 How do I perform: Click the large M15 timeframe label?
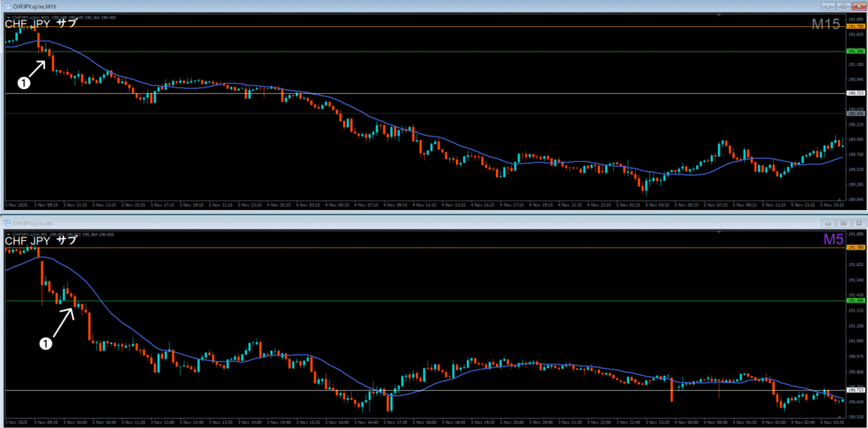(x=825, y=25)
